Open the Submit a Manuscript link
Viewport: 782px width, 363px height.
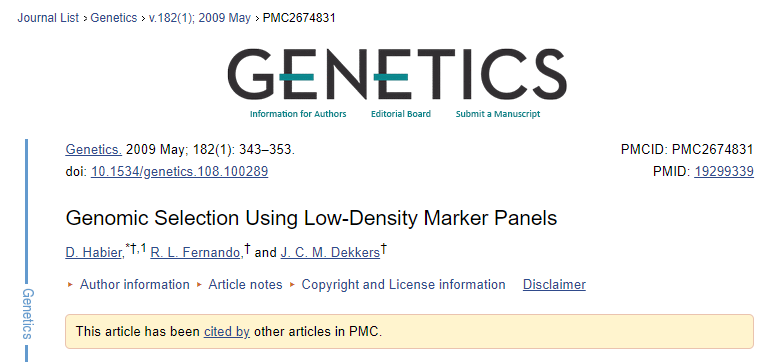pos(498,114)
